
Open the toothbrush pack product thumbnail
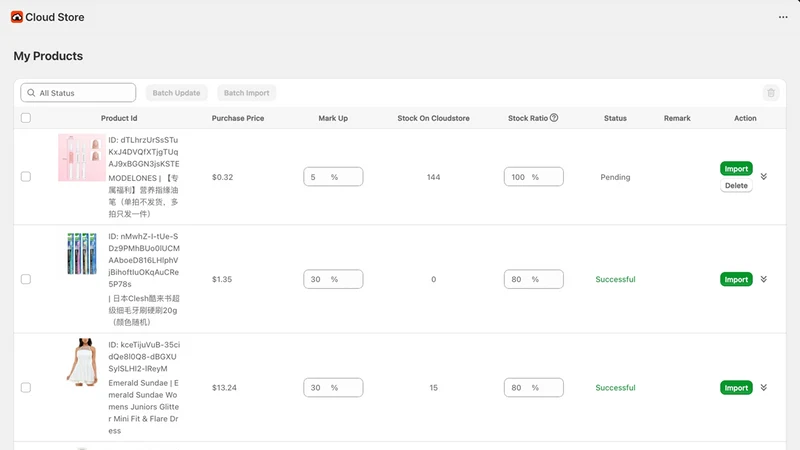tap(82, 254)
